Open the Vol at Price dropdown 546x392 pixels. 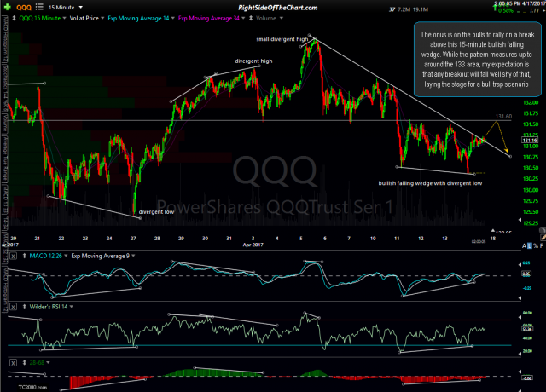coord(102,18)
